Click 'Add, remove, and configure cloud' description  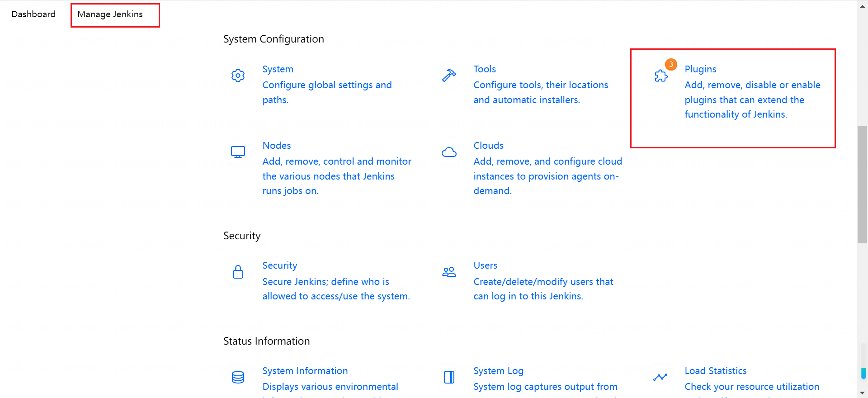tap(547, 161)
